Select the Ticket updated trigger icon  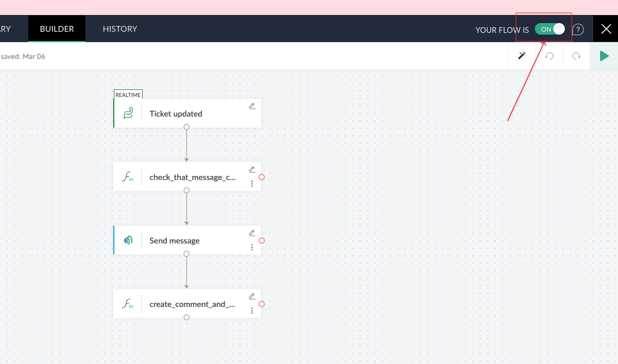coord(128,113)
